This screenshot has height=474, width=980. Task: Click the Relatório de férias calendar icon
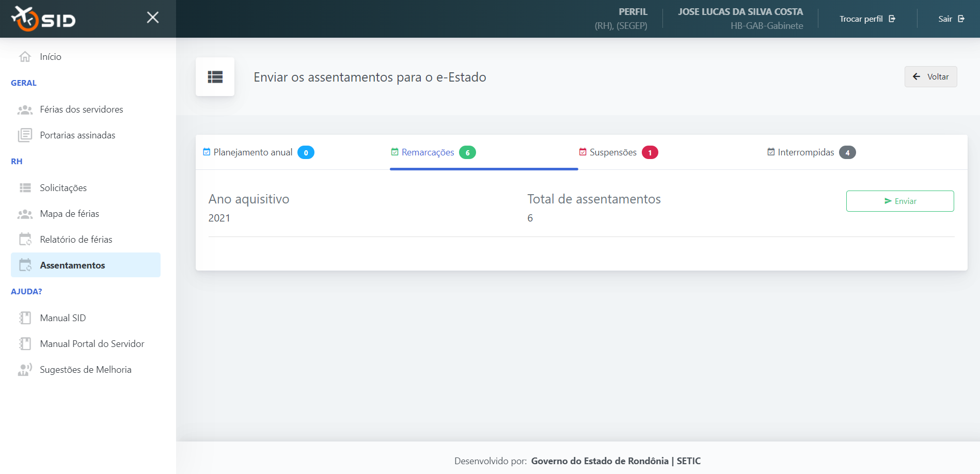[25, 240]
